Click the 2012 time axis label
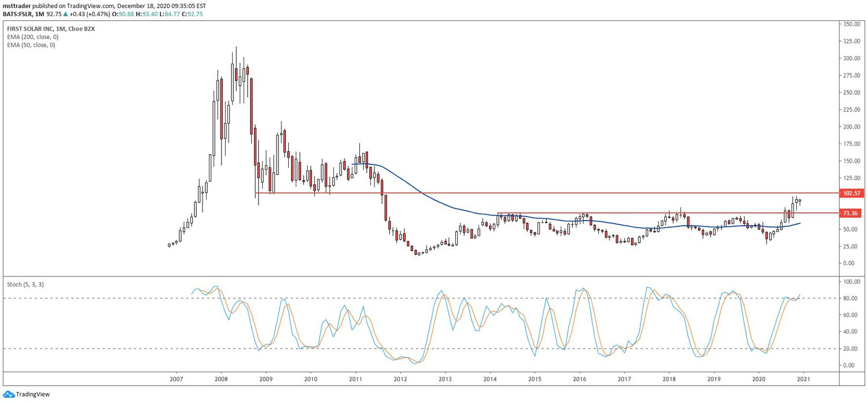The height and width of the screenshot is (403, 868). [x=400, y=379]
